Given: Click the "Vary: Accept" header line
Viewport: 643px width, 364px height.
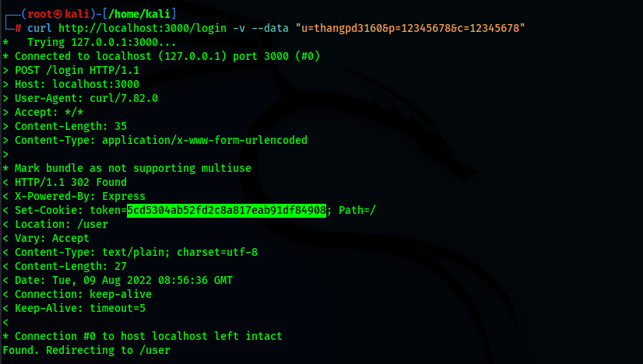Looking at the screenshot, I should pyautogui.click(x=51, y=238).
